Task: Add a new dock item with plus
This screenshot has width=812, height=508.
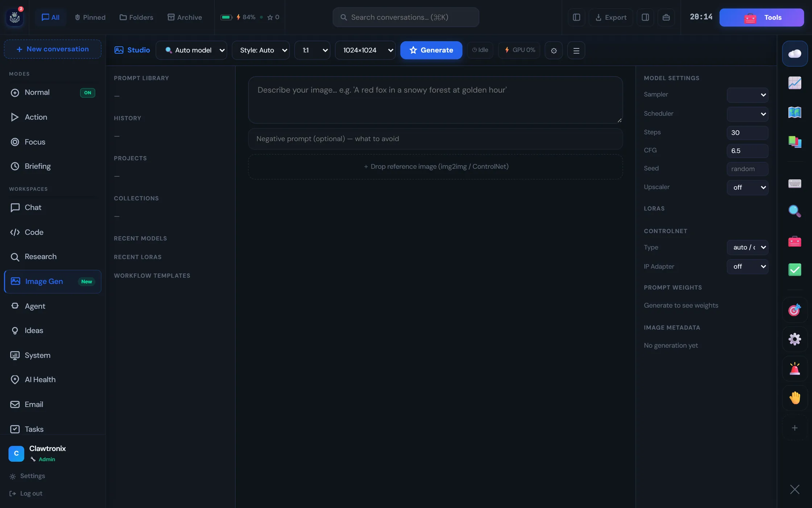Action: point(795,428)
